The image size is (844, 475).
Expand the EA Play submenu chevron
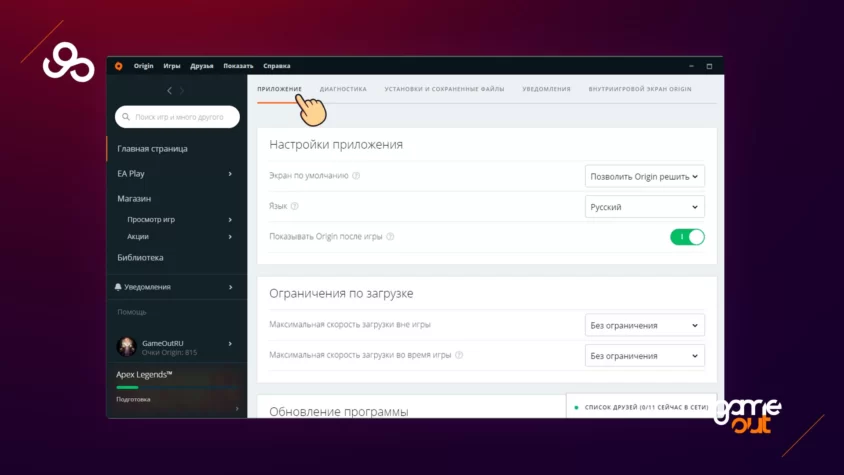230,174
